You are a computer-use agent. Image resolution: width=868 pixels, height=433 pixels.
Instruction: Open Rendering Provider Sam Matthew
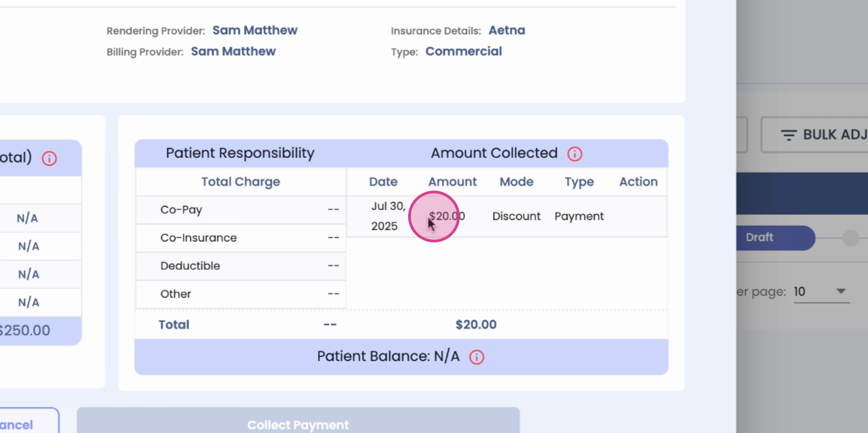(254, 30)
